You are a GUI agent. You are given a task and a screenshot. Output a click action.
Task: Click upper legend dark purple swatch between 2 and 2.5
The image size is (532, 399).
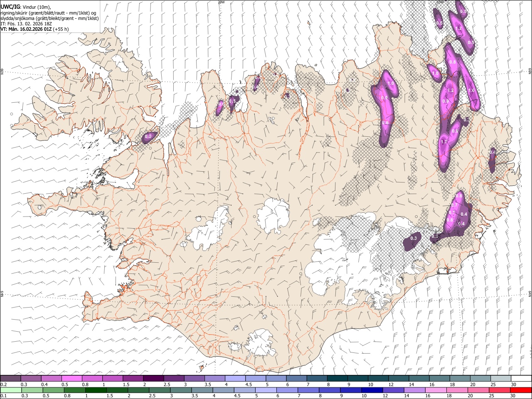click(153, 379)
